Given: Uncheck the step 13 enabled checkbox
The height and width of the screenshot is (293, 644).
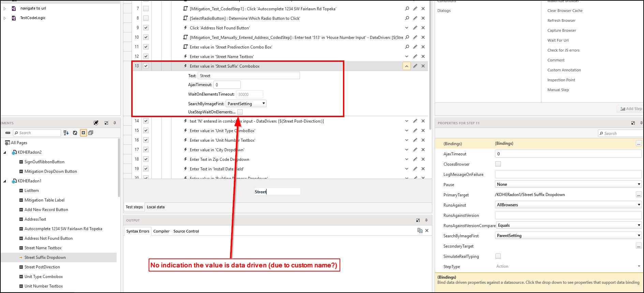Looking at the screenshot, I should coord(146,66).
